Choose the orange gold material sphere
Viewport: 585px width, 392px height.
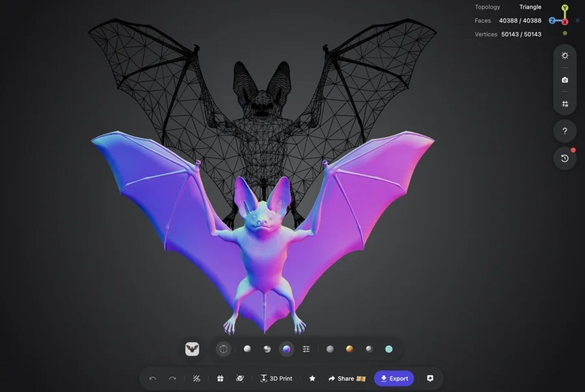pos(349,349)
